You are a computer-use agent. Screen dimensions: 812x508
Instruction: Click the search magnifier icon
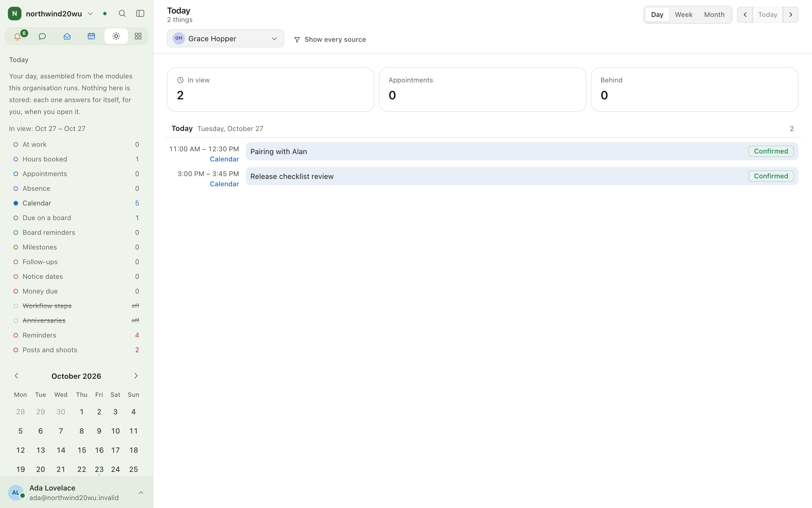(122, 14)
